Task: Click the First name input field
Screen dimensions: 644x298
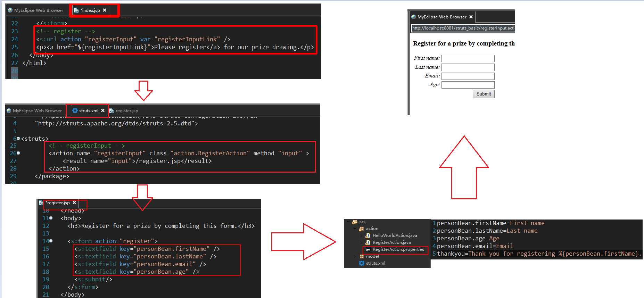Action: [468, 58]
